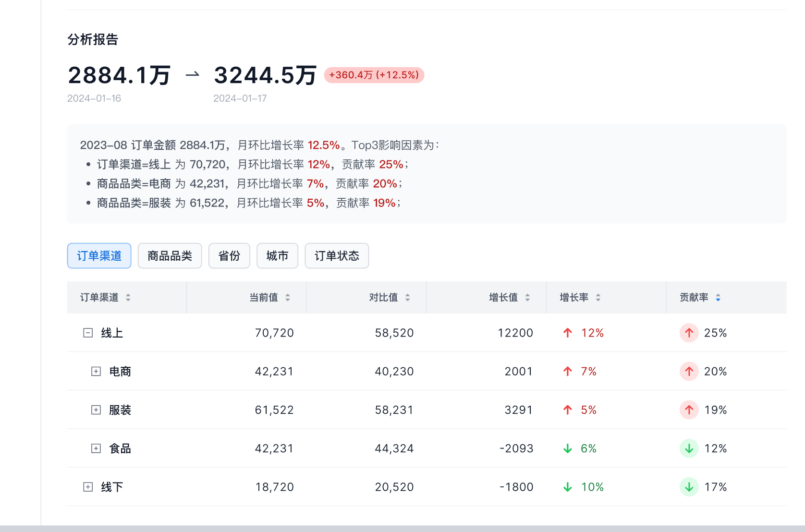Sort by 增长率 using its sort icon
Screen dimensions: 805x532
coord(598,298)
